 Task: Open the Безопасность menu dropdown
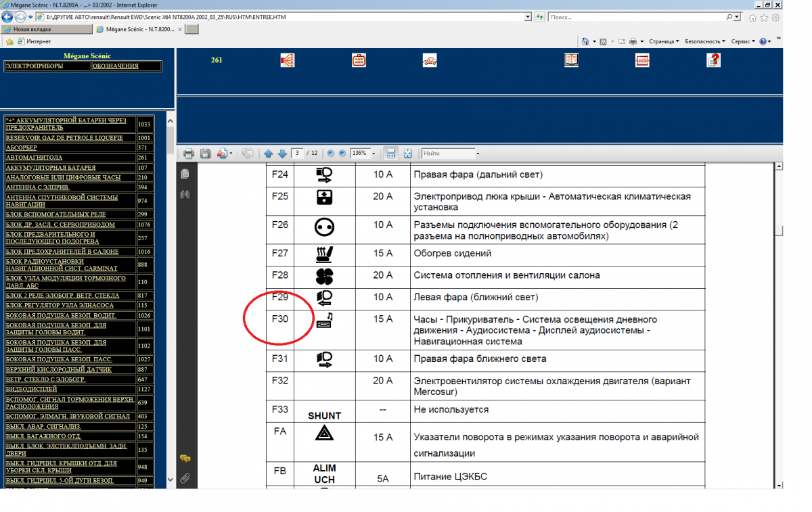click(x=705, y=41)
